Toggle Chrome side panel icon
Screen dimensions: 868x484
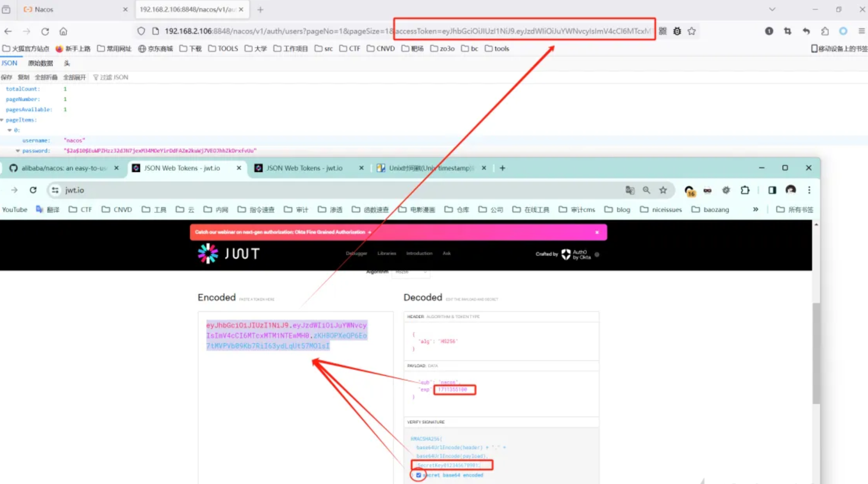772,190
